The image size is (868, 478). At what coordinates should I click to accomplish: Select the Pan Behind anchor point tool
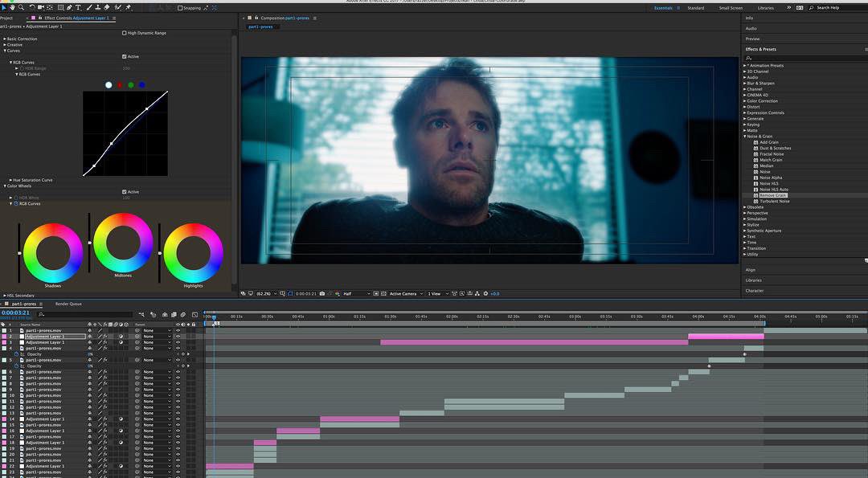(x=50, y=7)
